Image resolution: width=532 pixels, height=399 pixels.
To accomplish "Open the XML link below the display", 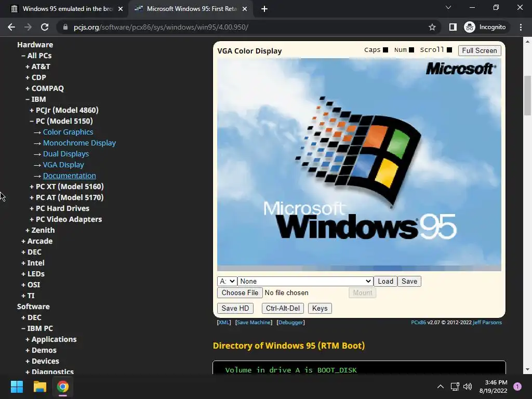I will [224, 322].
